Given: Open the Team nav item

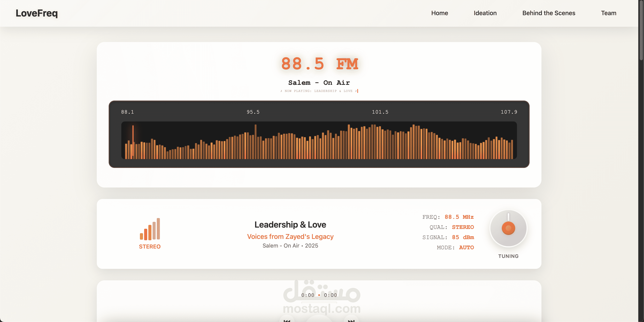Looking at the screenshot, I should 609,13.
